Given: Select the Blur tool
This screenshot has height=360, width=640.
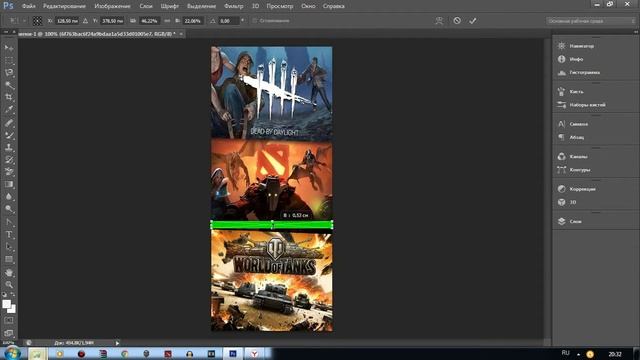Looking at the screenshot, I should 9,196.
